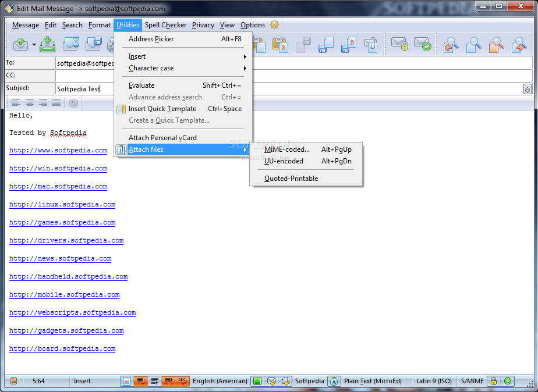
Task: Click the smiley face icon
Action: click(73, 103)
